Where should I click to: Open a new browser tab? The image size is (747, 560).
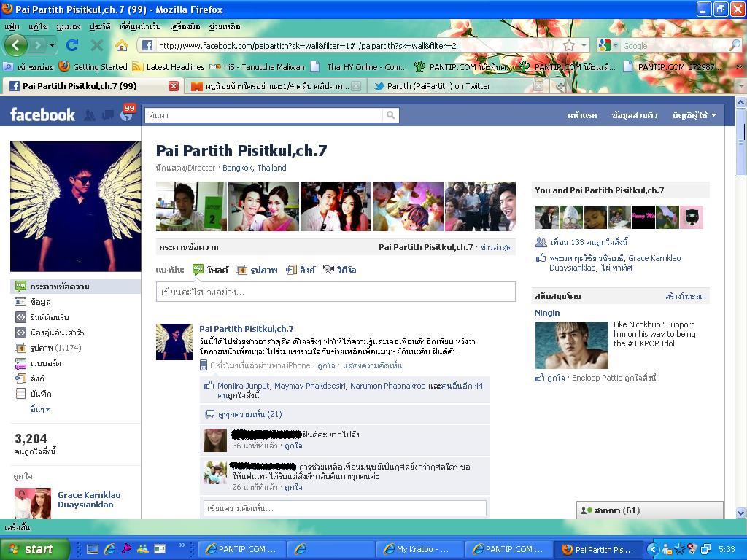tap(561, 86)
